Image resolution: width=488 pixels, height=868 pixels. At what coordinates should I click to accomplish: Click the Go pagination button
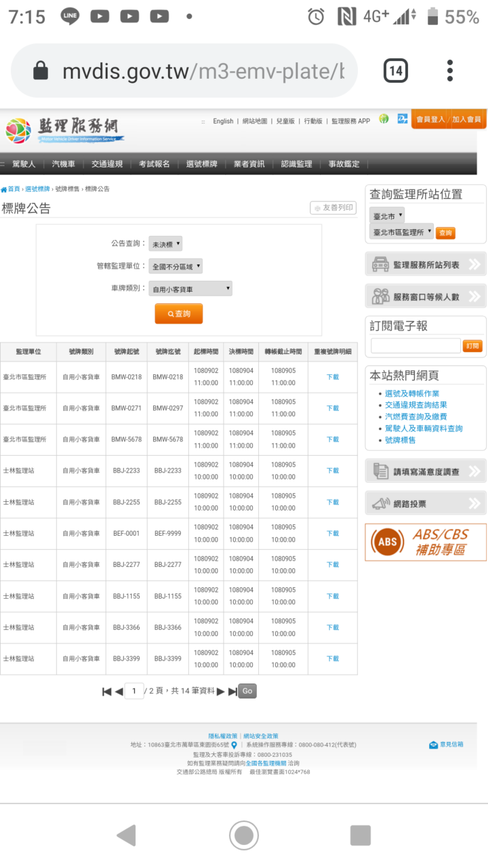pyautogui.click(x=247, y=691)
